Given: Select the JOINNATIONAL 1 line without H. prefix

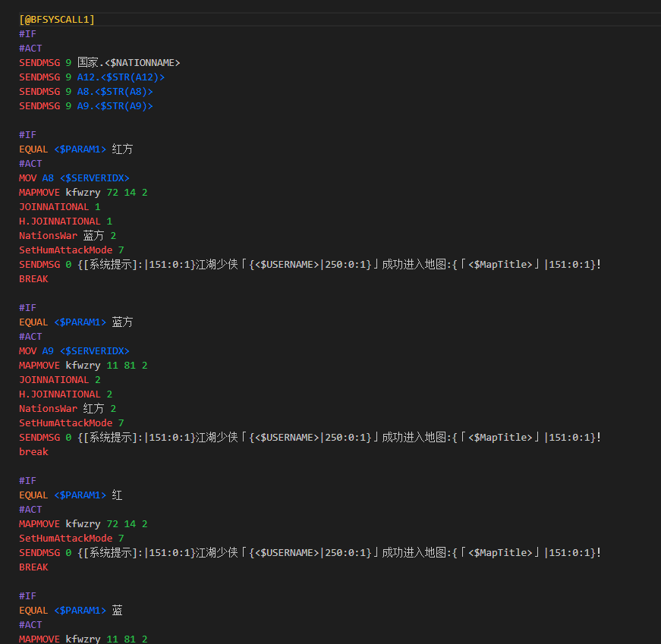Looking at the screenshot, I should (x=59, y=207).
